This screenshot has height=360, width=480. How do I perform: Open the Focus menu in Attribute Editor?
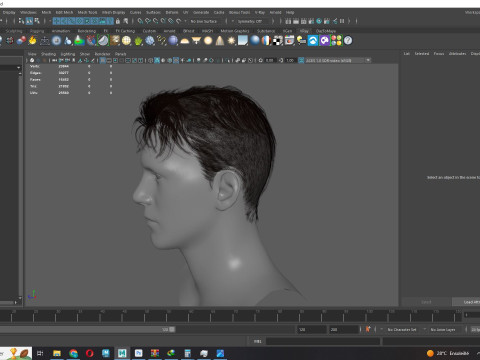[439, 54]
